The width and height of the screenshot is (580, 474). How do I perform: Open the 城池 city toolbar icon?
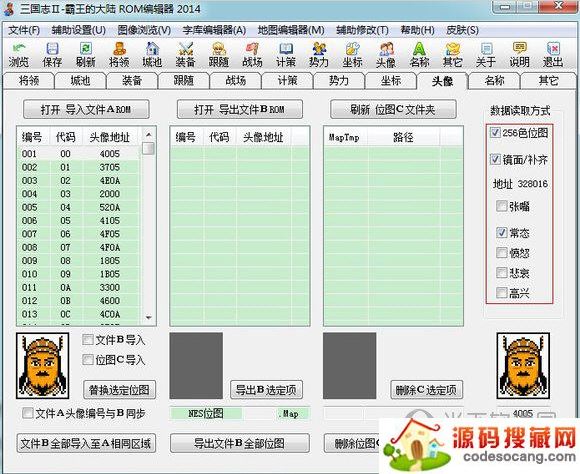pos(152,55)
